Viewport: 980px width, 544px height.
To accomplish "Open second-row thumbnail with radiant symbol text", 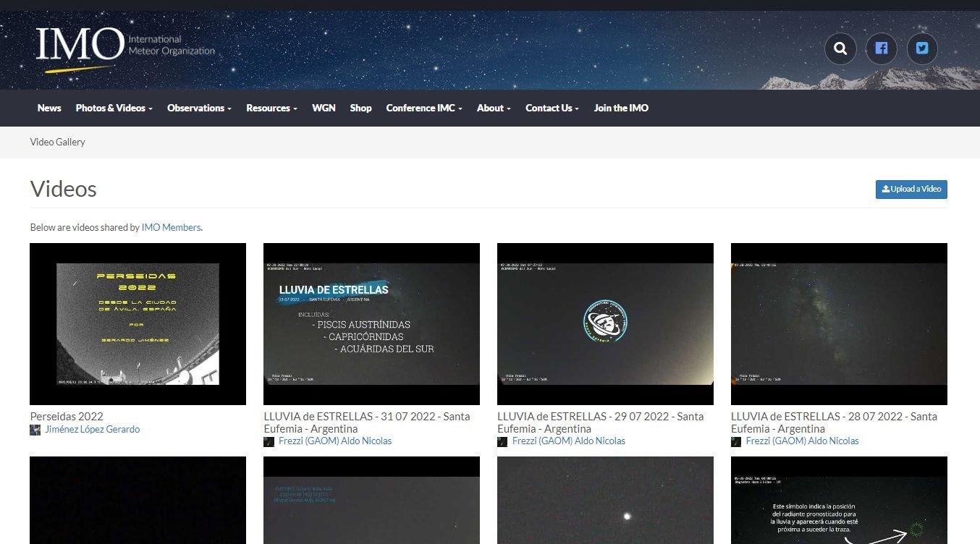I will (x=839, y=501).
